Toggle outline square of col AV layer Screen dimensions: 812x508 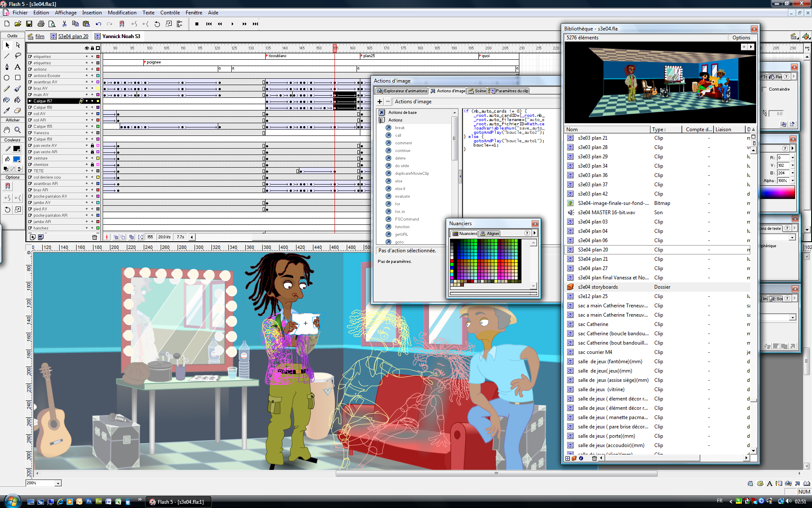point(98,114)
